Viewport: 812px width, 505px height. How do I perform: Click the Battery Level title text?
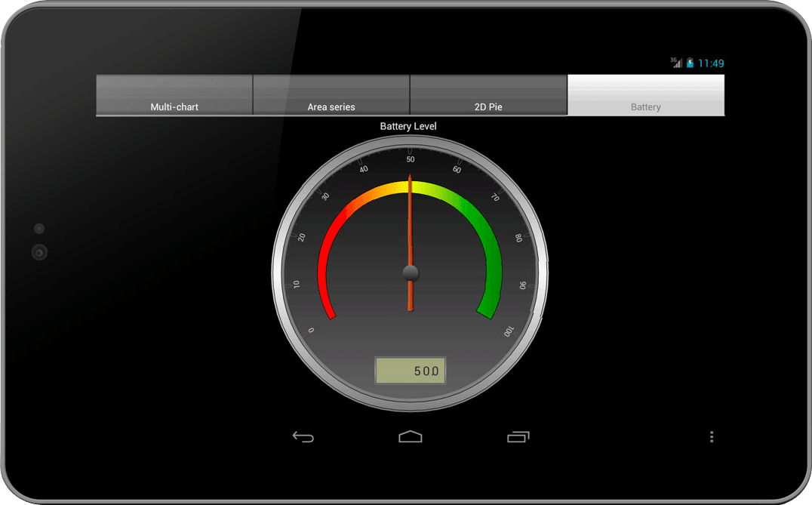click(x=408, y=126)
